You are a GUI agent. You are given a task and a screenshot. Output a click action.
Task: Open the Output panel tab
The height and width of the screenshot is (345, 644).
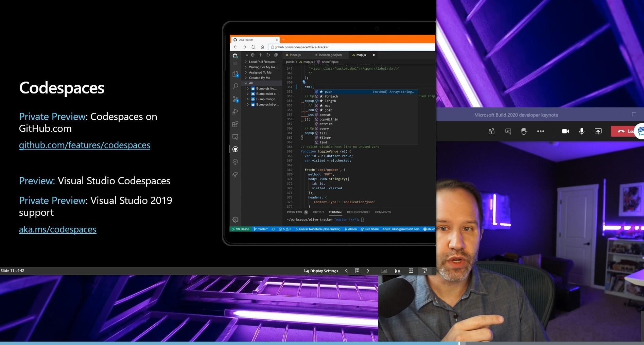[318, 212]
